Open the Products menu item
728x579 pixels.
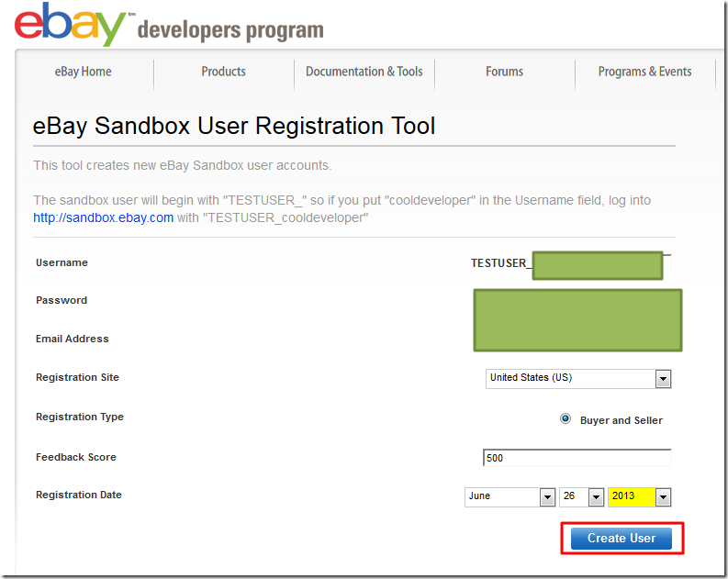223,72
